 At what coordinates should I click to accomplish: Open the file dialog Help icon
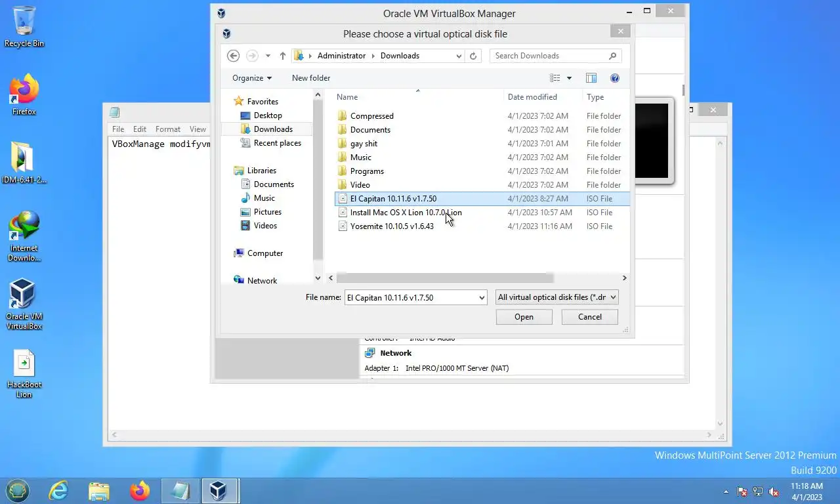pos(615,78)
